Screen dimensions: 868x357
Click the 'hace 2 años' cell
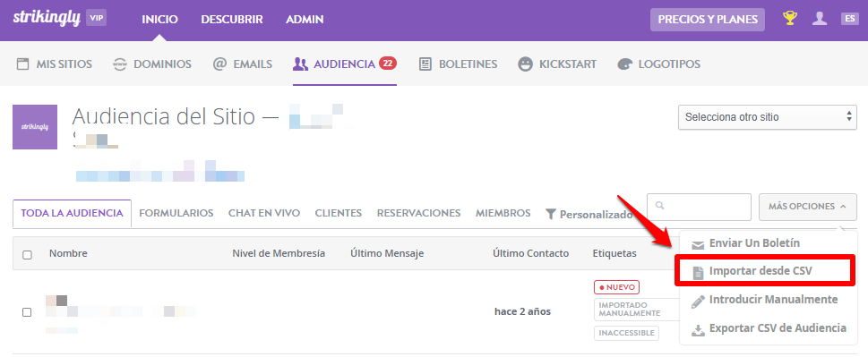coord(522,311)
